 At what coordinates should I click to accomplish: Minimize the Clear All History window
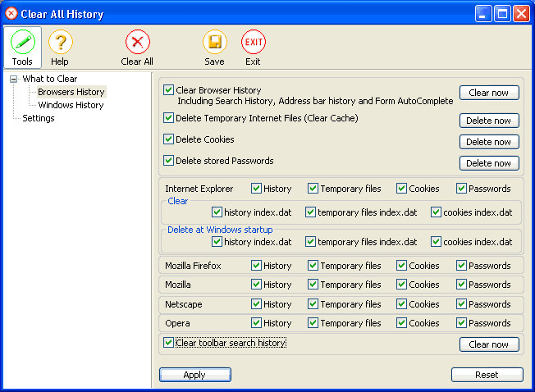(x=483, y=14)
